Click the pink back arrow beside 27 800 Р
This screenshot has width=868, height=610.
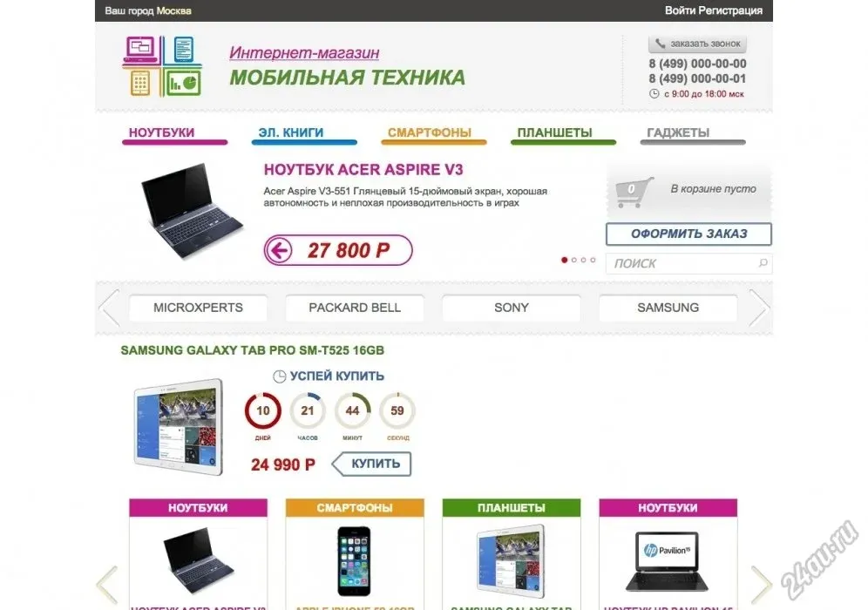(x=279, y=250)
